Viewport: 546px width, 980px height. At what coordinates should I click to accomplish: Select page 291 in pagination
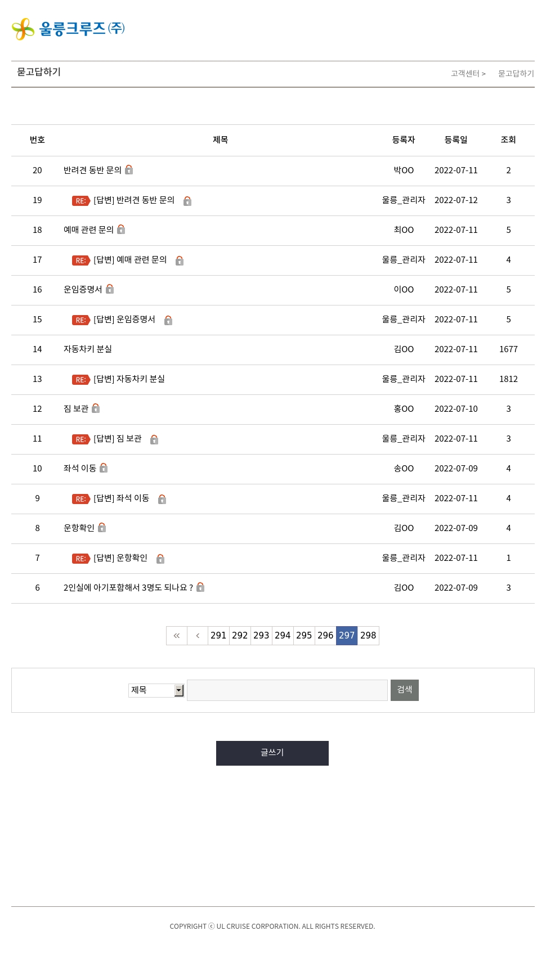(x=218, y=636)
